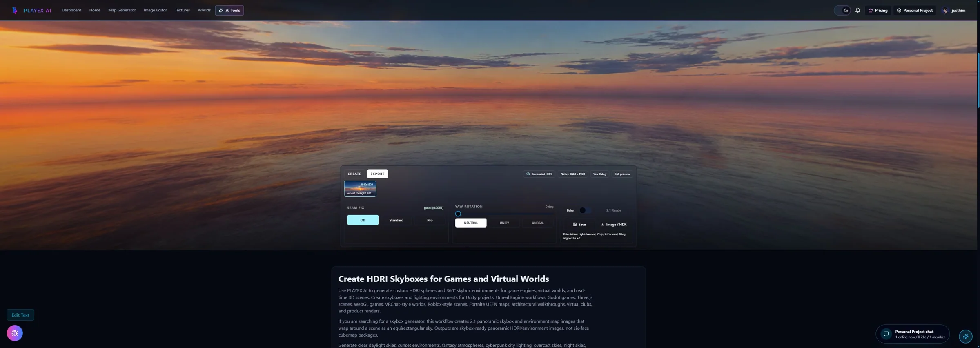Click the Orientation right-handed info text

[594, 236]
